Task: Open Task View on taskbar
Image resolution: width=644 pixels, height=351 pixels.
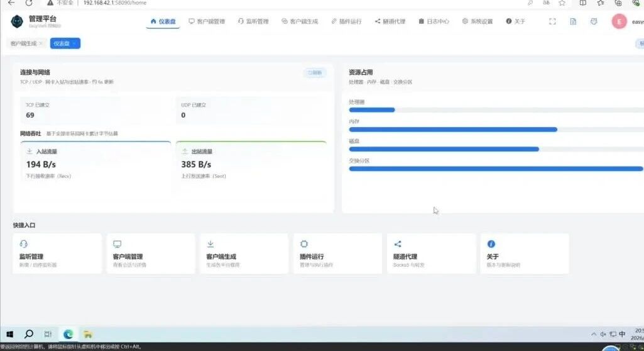Action: click(48, 334)
